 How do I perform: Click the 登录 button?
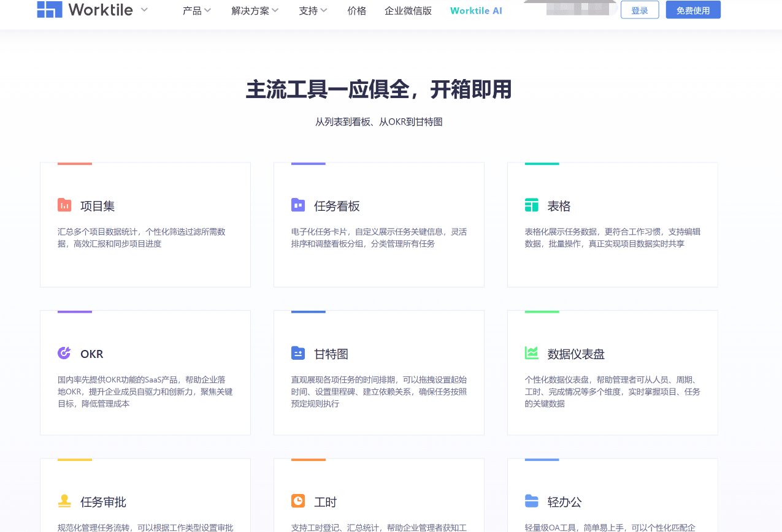(x=640, y=10)
